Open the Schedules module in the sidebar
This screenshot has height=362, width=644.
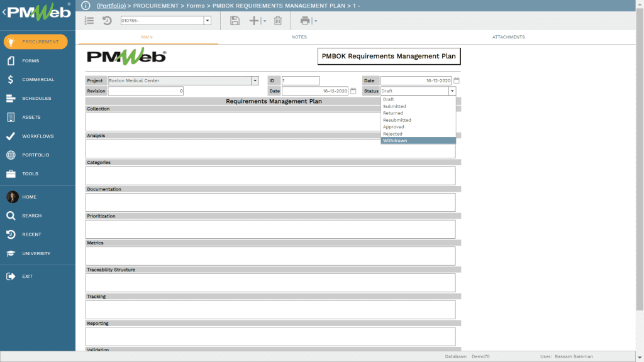(36, 99)
